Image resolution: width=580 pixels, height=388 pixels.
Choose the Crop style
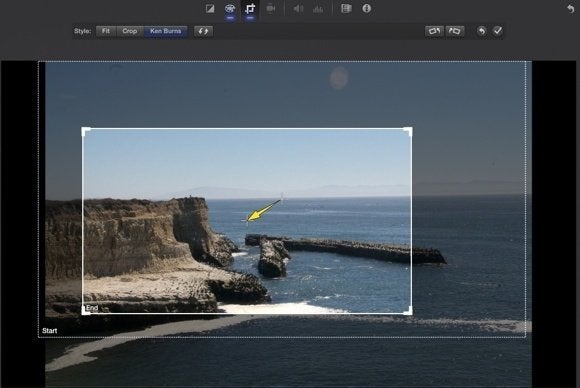click(130, 31)
